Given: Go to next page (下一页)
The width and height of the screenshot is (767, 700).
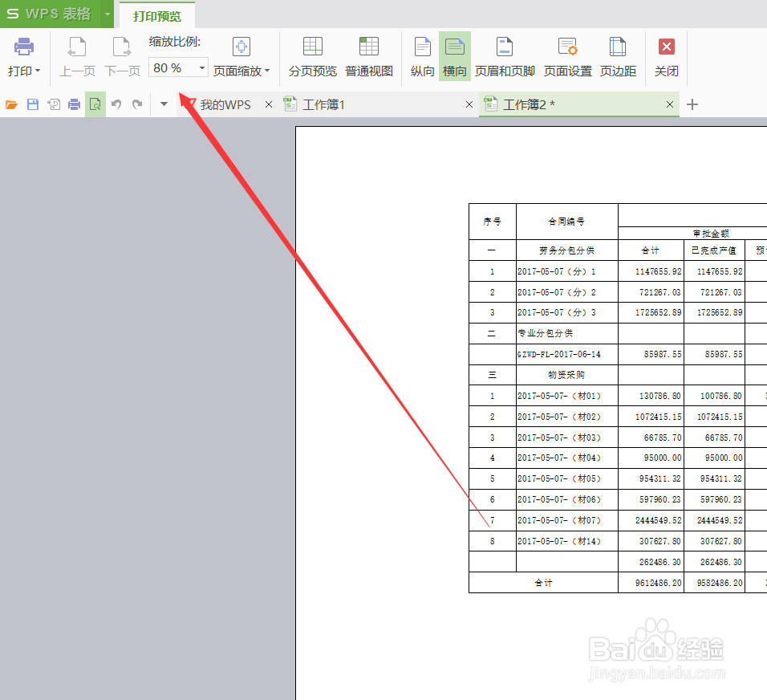Looking at the screenshot, I should [x=122, y=57].
